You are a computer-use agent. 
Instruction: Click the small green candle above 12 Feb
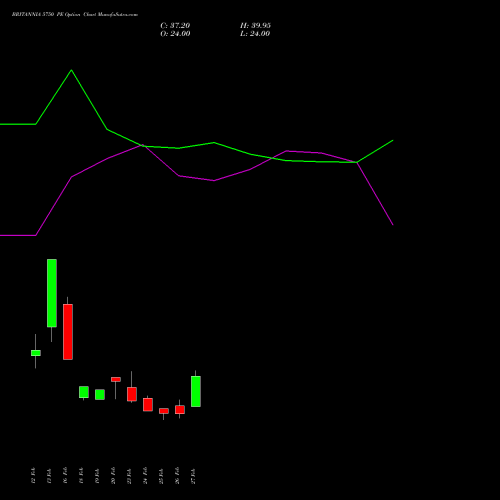pos(36,353)
